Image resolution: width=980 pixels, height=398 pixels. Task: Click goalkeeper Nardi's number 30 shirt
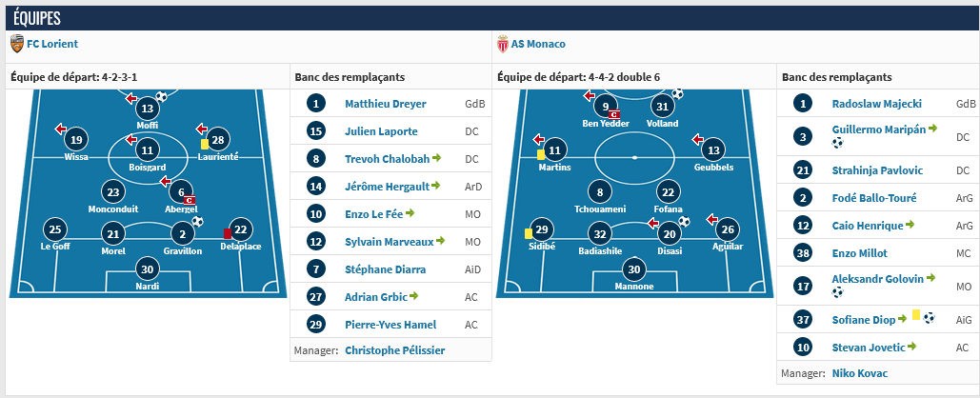coord(146,269)
